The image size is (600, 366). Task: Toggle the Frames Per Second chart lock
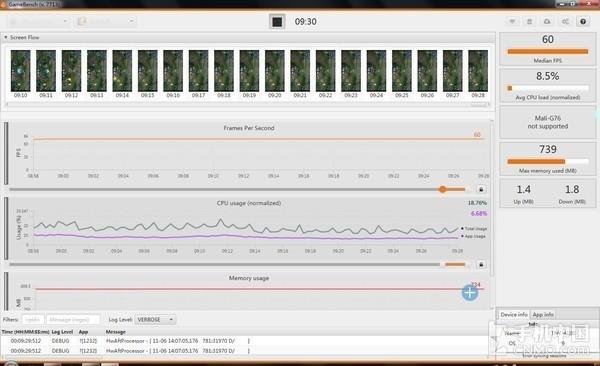click(481, 189)
